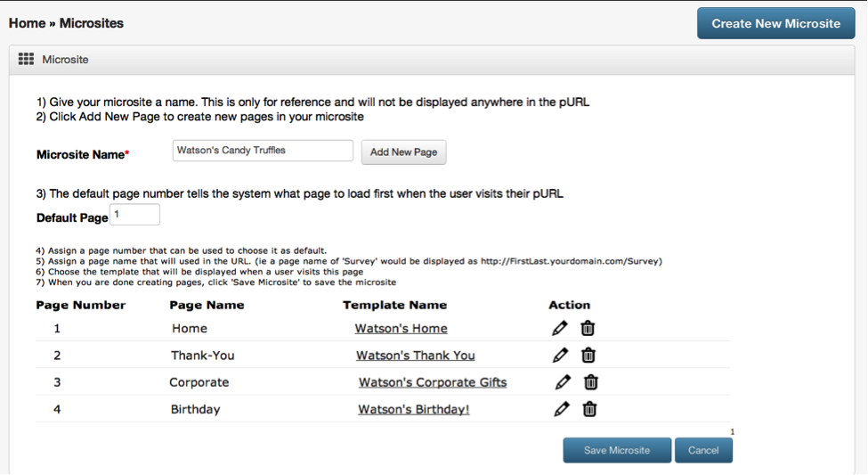
Task: Click into the Default Page field
Action: 135,215
